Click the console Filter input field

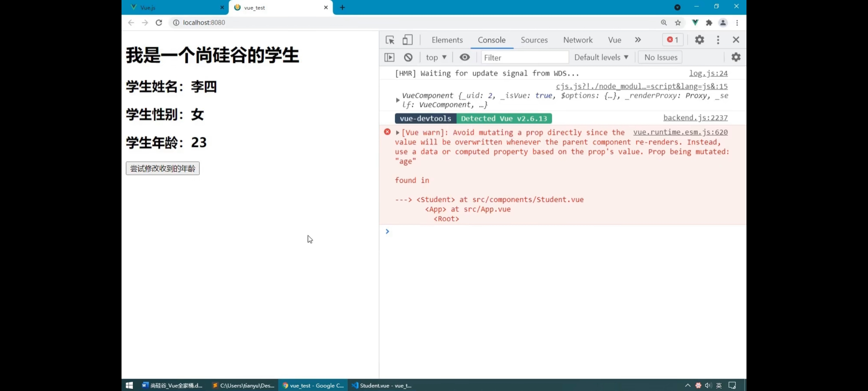524,57
